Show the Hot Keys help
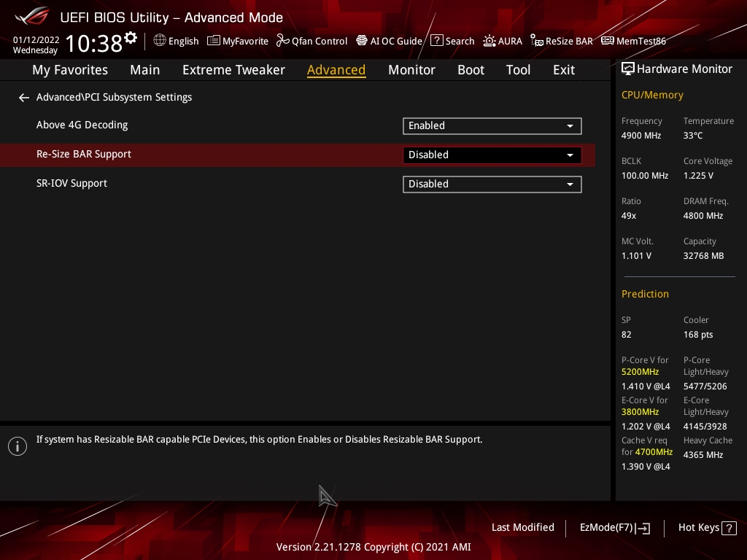This screenshot has height=560, width=747. [707, 528]
